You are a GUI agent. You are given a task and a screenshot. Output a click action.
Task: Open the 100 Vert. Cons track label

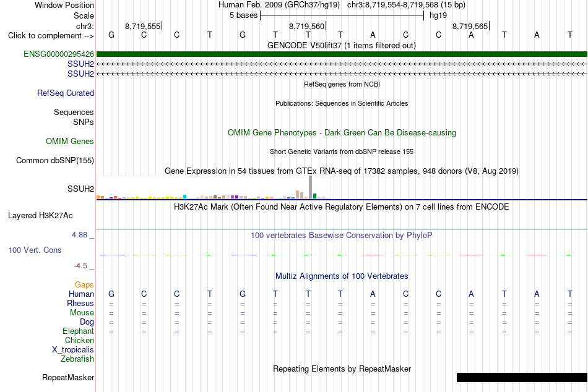pos(35,250)
